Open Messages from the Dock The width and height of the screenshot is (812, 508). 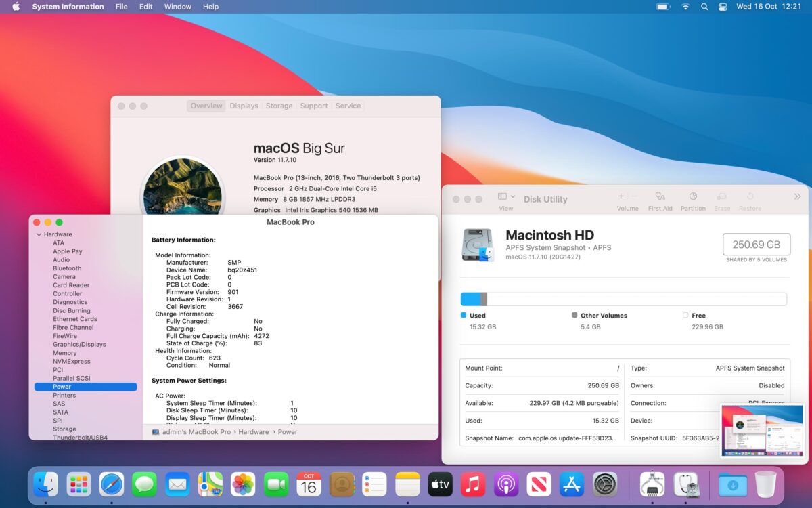(x=145, y=484)
